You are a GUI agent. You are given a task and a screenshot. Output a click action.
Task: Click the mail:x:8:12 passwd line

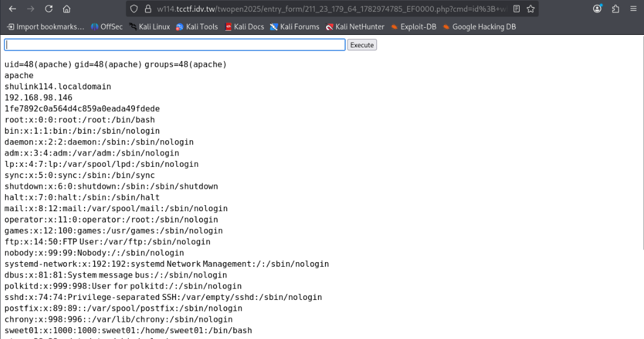(x=116, y=208)
